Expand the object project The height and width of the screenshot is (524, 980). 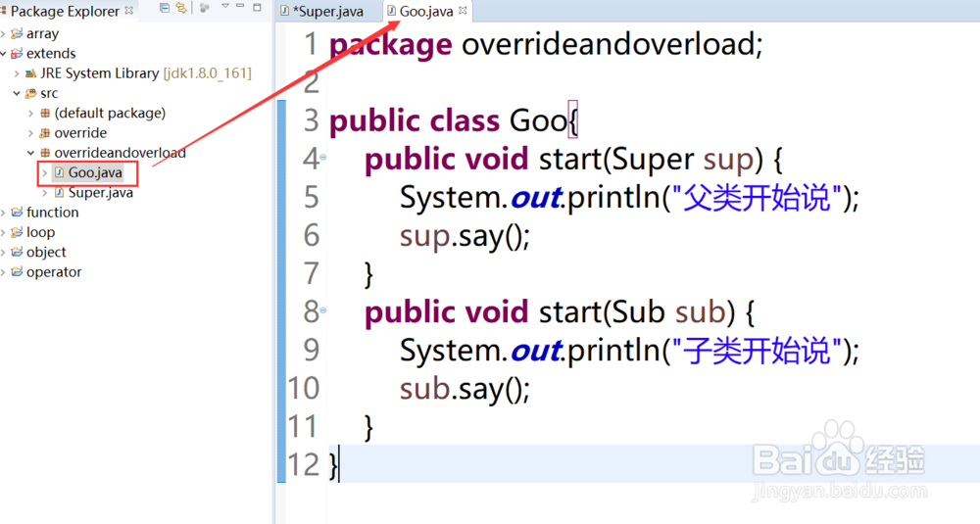point(3,253)
